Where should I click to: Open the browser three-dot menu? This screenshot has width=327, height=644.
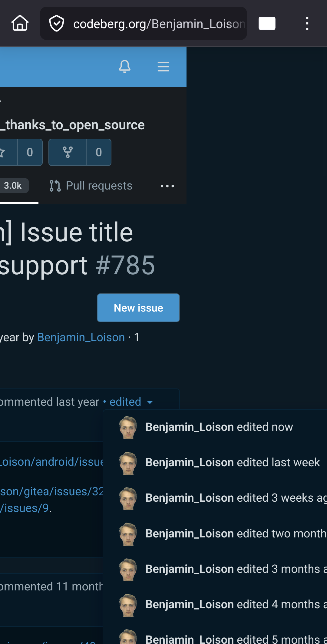(x=307, y=23)
